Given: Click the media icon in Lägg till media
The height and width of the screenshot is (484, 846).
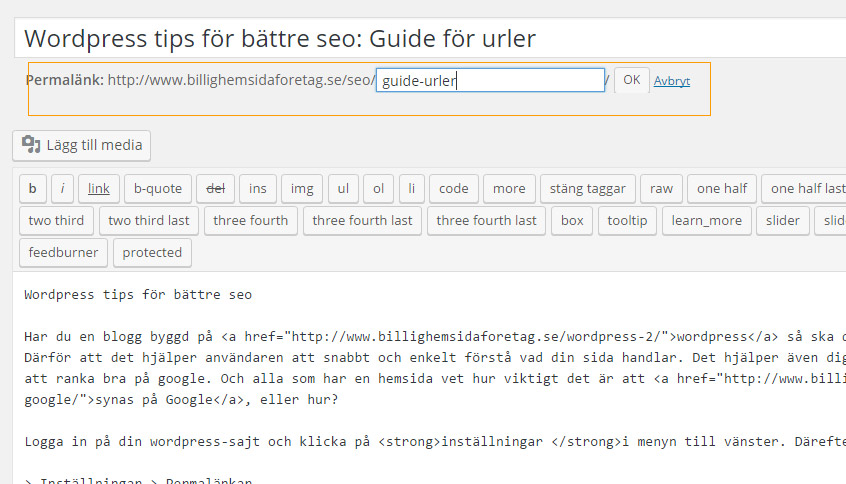Looking at the screenshot, I should 31,144.
